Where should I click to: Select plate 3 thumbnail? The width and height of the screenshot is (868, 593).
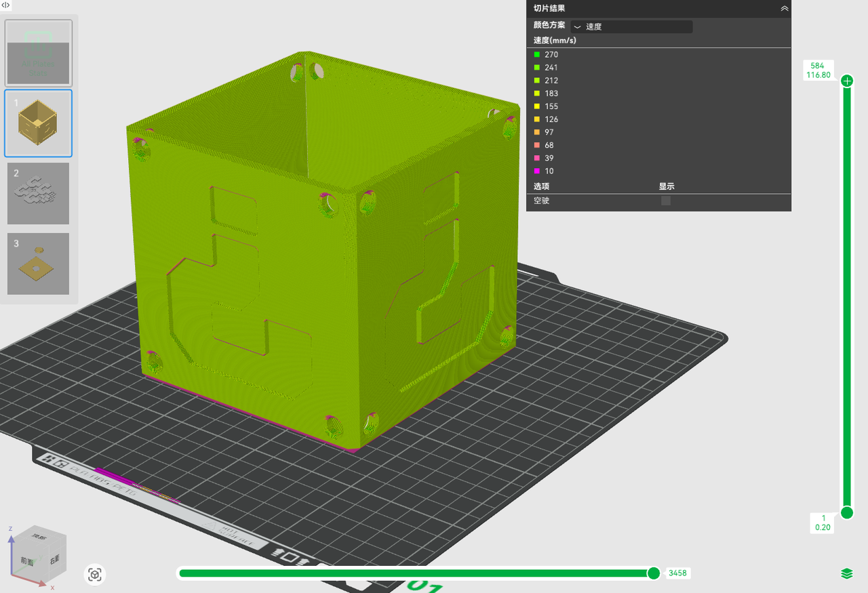(x=38, y=264)
